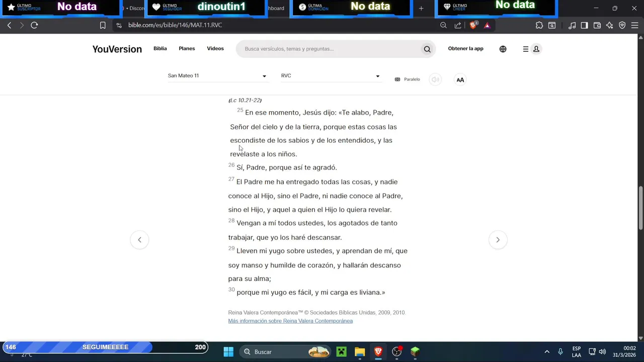
Task: Click the bible.com address bar URL
Action: tap(175, 25)
